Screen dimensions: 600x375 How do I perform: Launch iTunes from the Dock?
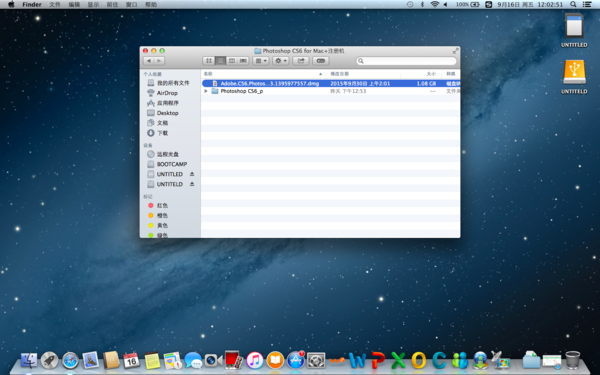(x=254, y=360)
